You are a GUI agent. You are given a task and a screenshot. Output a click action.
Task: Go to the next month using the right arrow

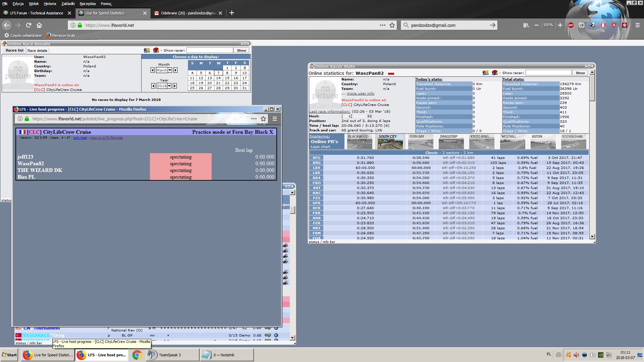175,70
